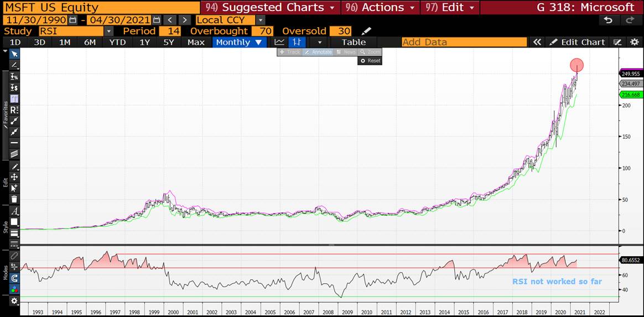
Task: Open the Local CCY currency dropdown arrow
Action: point(261,20)
